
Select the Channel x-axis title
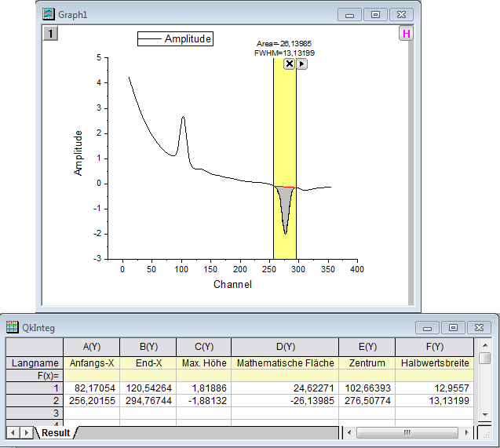(232, 284)
